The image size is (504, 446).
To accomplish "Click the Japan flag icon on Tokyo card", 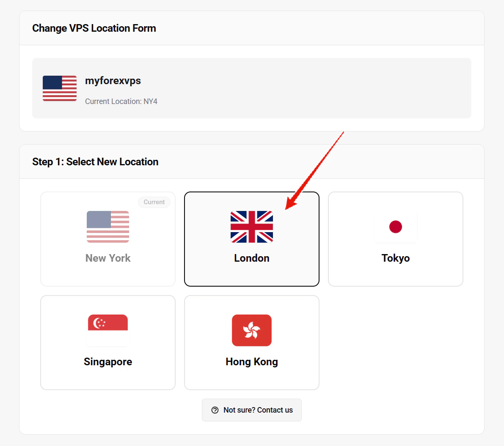I will [x=395, y=227].
